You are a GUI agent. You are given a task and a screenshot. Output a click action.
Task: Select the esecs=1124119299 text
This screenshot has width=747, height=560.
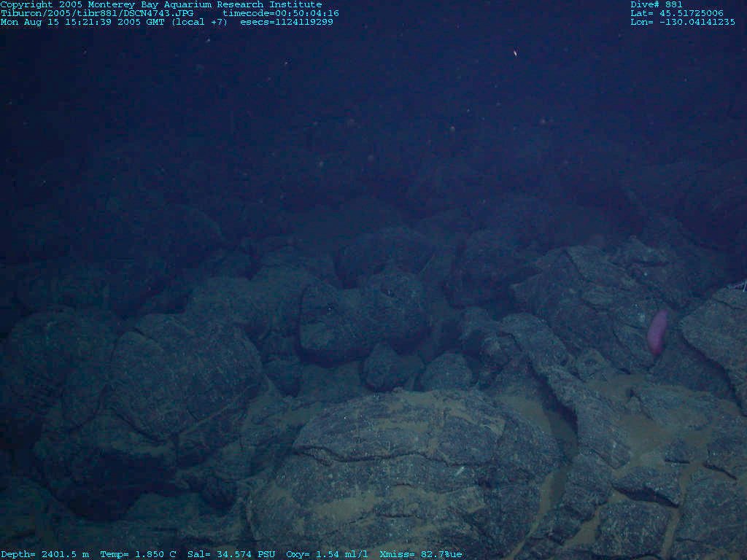coord(286,22)
